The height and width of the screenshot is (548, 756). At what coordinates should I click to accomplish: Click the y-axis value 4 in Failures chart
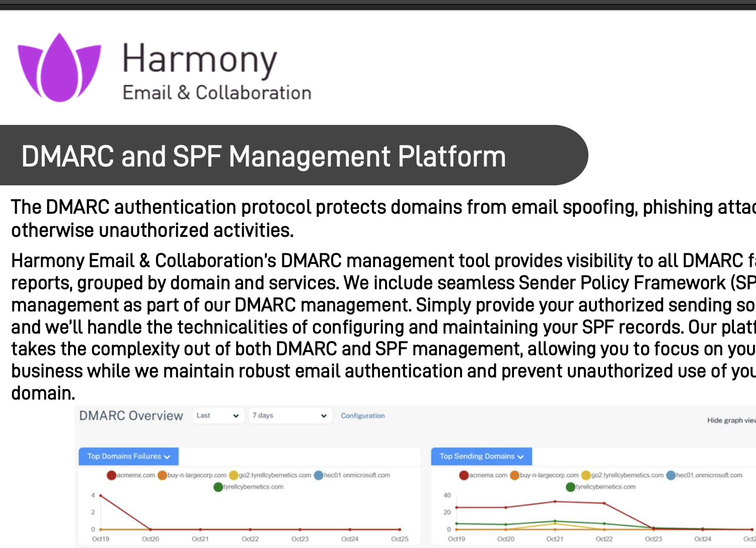[93, 496]
